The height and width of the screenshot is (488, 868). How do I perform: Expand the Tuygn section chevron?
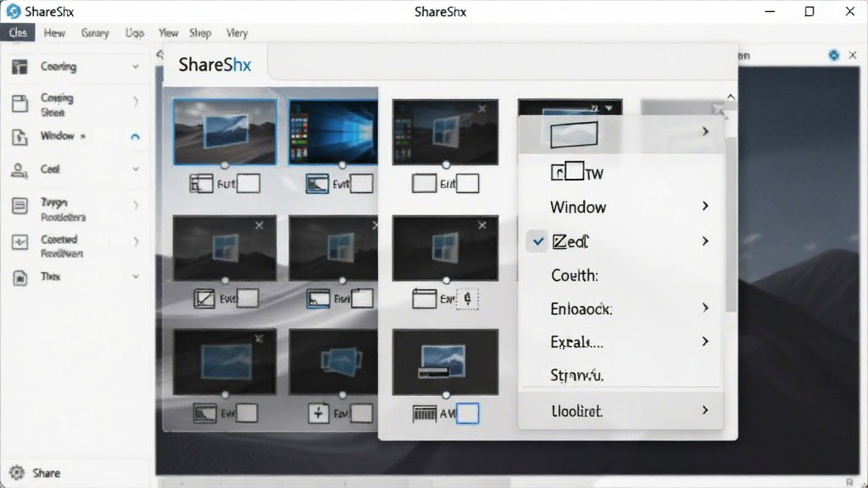[136, 205]
